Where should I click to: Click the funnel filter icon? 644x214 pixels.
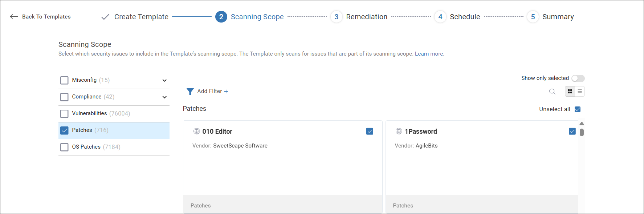click(190, 92)
